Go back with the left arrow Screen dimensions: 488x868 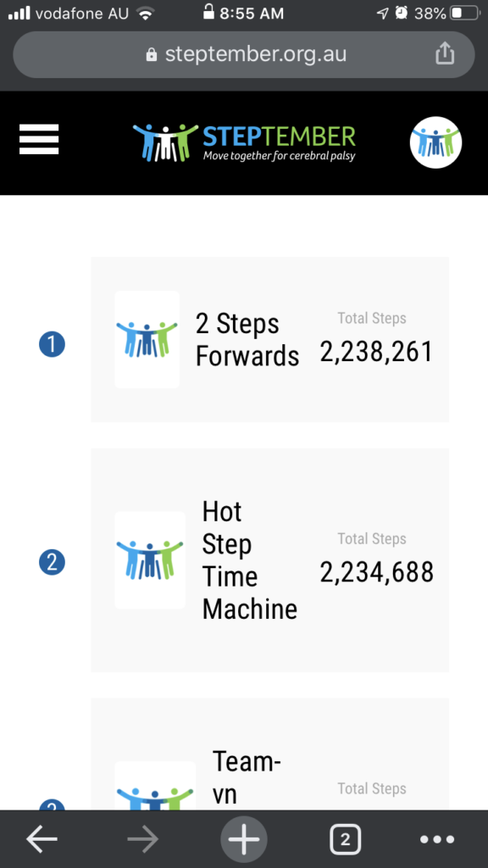pyautogui.click(x=42, y=840)
